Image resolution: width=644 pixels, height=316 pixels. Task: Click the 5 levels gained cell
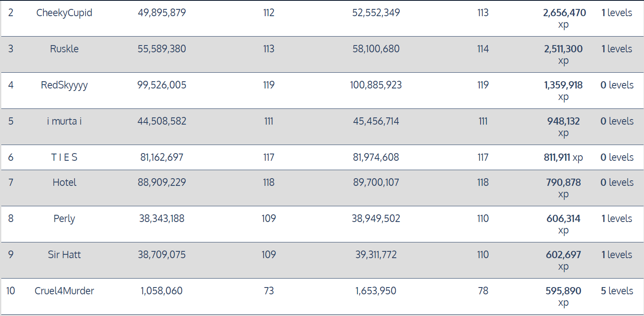[x=617, y=291]
